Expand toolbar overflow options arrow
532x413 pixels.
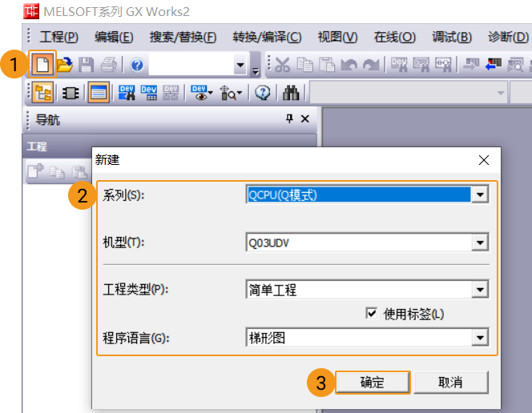pyautogui.click(x=256, y=70)
